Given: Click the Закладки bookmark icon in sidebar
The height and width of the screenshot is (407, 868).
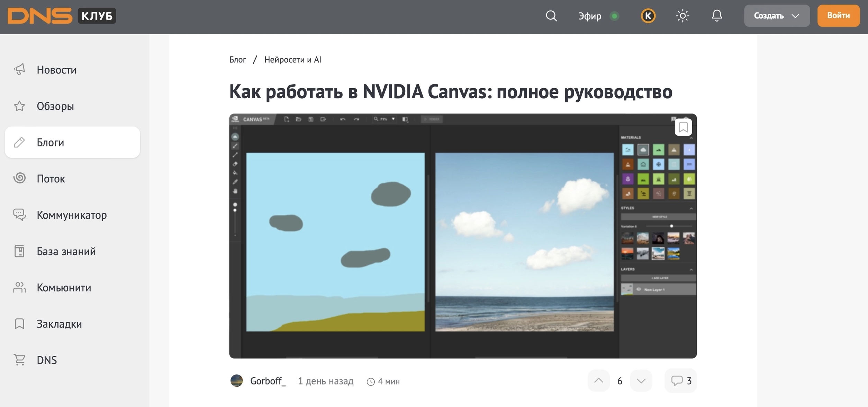Looking at the screenshot, I should (20, 324).
